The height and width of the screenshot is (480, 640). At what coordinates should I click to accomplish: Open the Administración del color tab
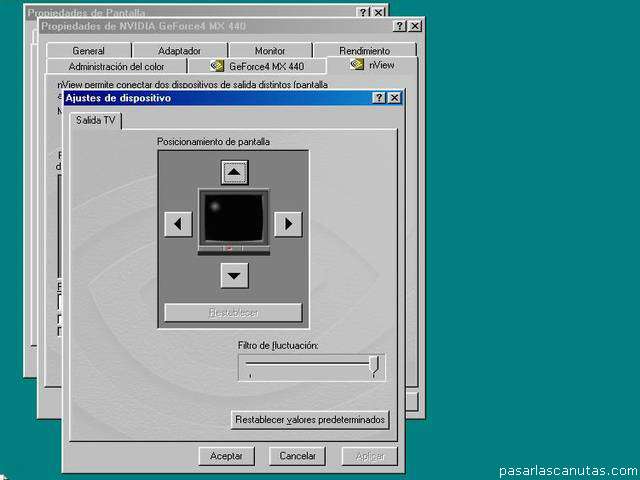[x=123, y=66]
